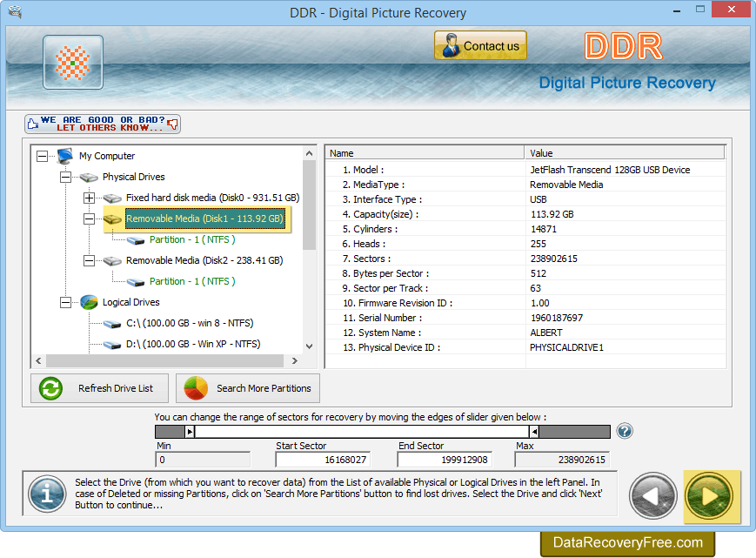Image resolution: width=756 pixels, height=558 pixels.
Task: Click the '10. Firmware Revision ID :' row name
Action: [x=398, y=303]
